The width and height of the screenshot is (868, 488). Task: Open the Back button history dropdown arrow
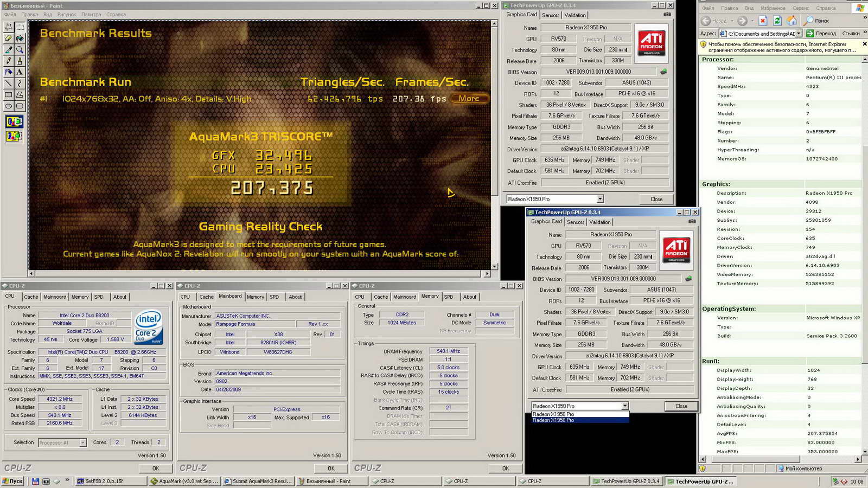point(732,21)
